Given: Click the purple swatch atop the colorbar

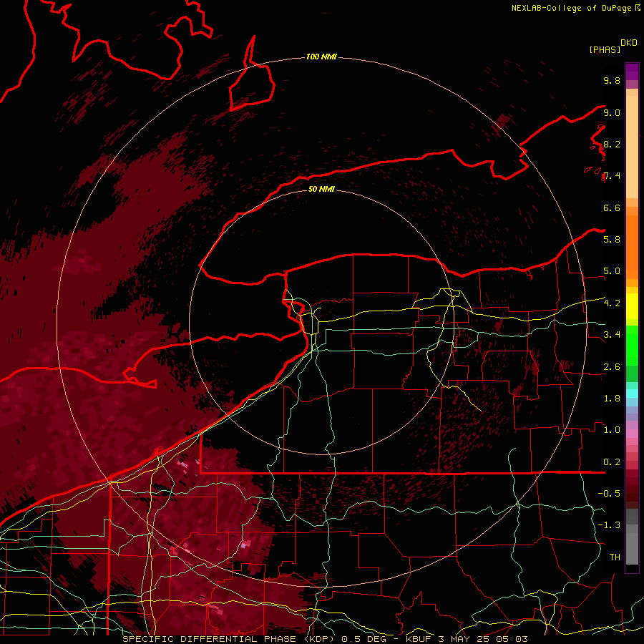Looking at the screenshot, I should (632, 72).
